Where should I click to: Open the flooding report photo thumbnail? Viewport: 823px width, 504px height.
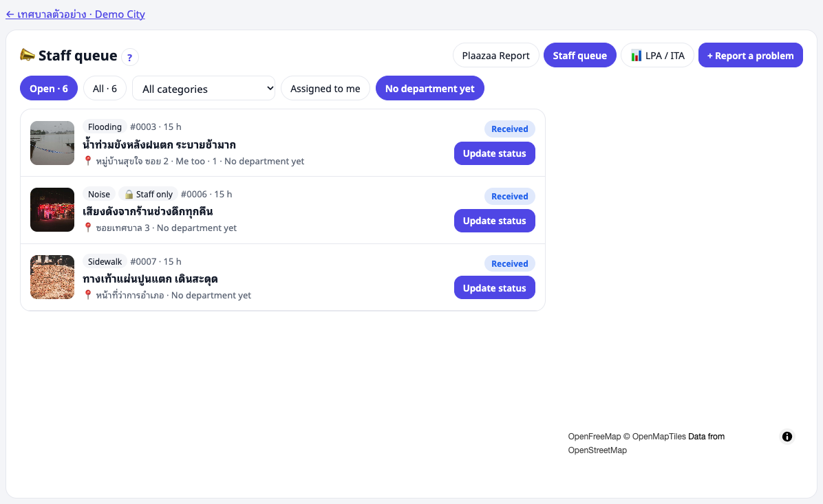(52, 143)
